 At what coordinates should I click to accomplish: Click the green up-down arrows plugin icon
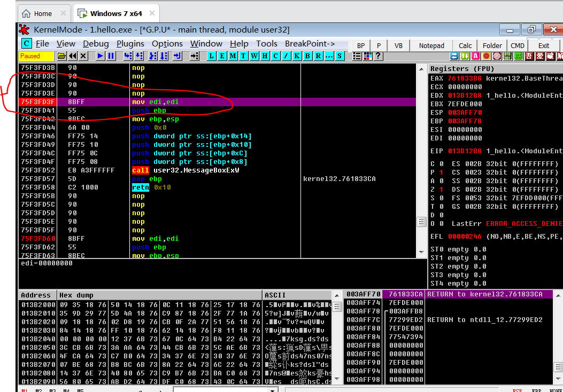point(465,56)
